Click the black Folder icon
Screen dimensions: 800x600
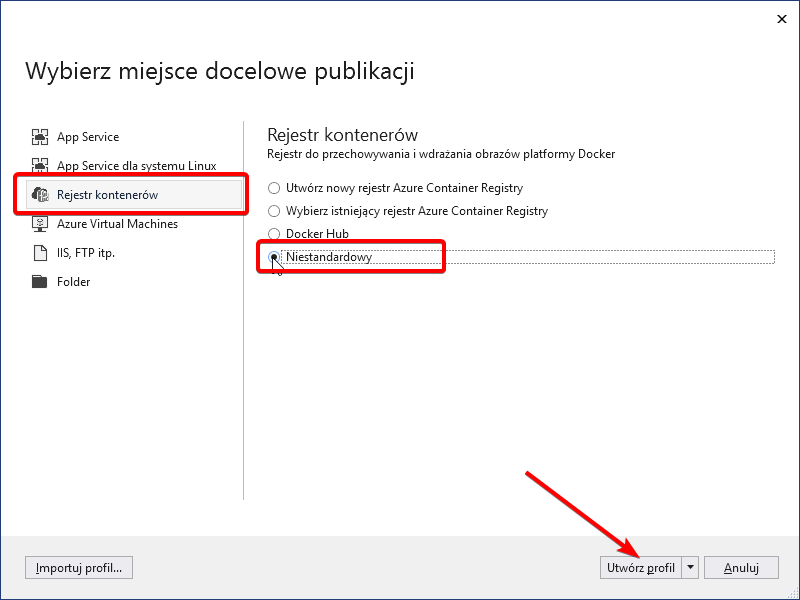(x=40, y=282)
